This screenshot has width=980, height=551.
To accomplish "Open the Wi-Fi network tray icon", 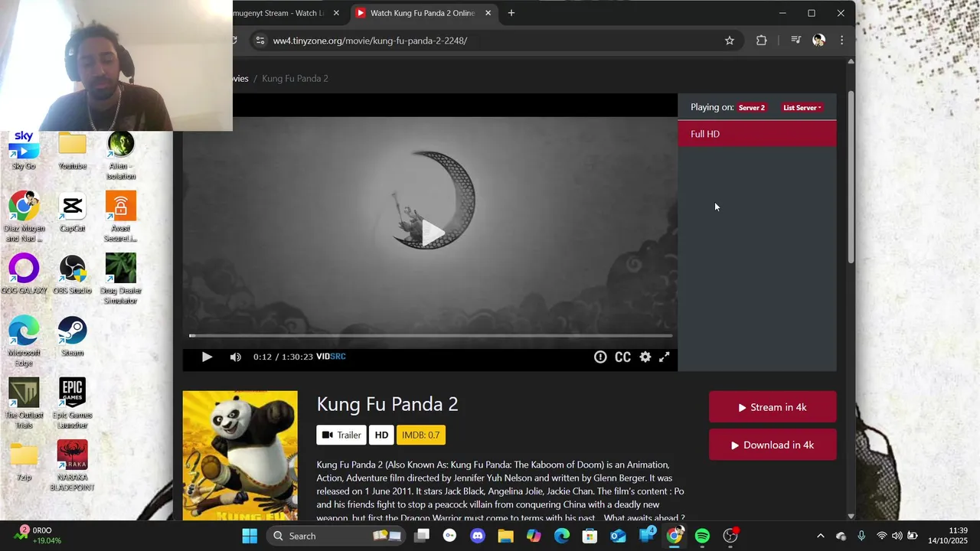I will click(x=882, y=536).
